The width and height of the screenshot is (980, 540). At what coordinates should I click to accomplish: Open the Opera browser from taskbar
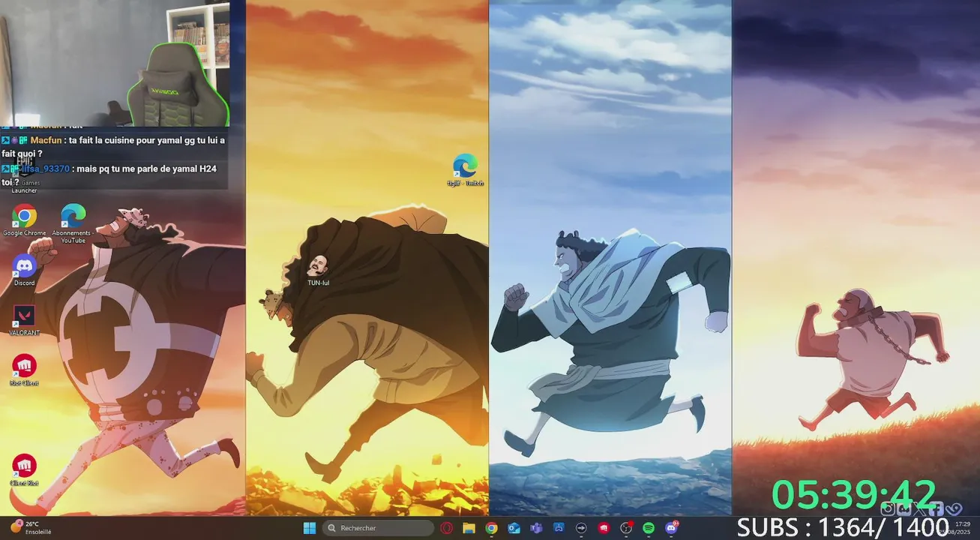coord(446,528)
